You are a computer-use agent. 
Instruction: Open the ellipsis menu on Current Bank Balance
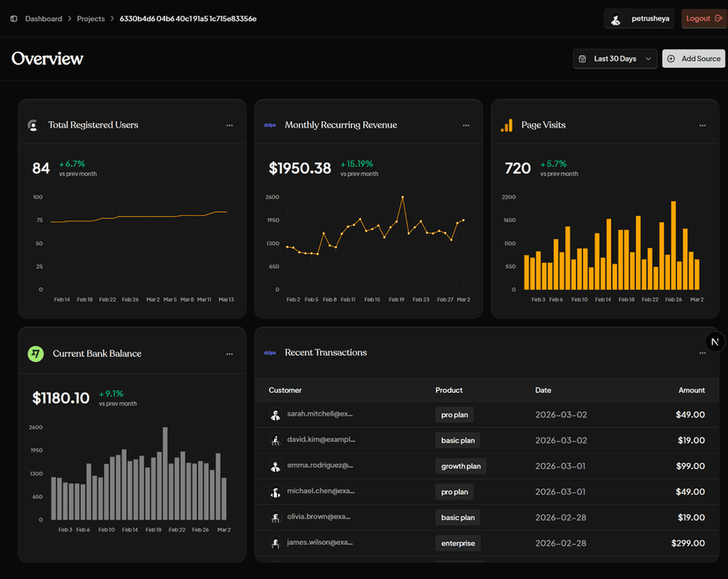[x=229, y=353]
